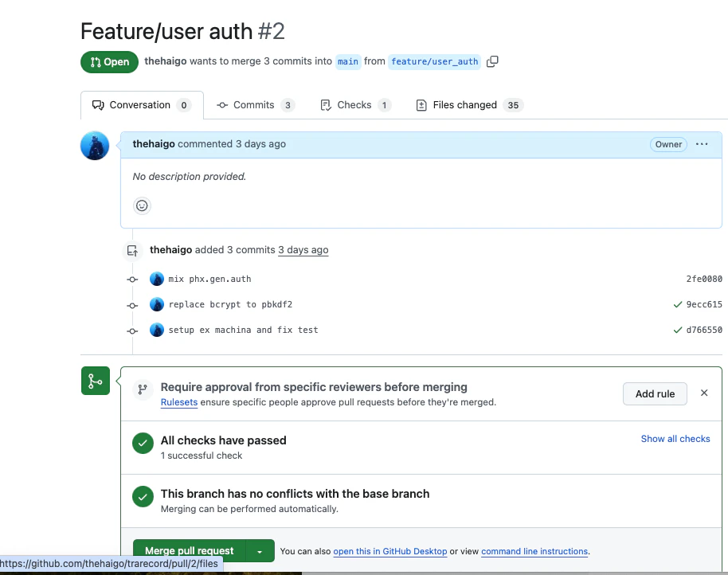The image size is (728, 575).
Task: Dismiss the require approval ruleset banner
Action: 704,393
